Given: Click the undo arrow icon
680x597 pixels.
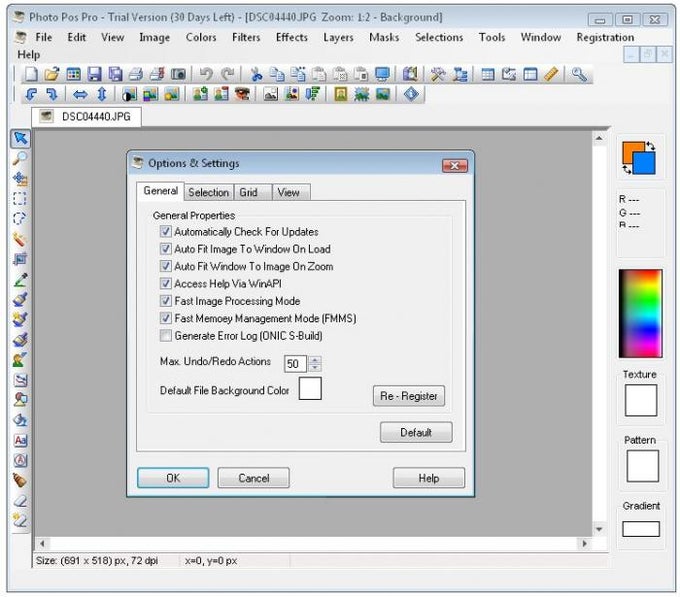Looking at the screenshot, I should point(206,75).
